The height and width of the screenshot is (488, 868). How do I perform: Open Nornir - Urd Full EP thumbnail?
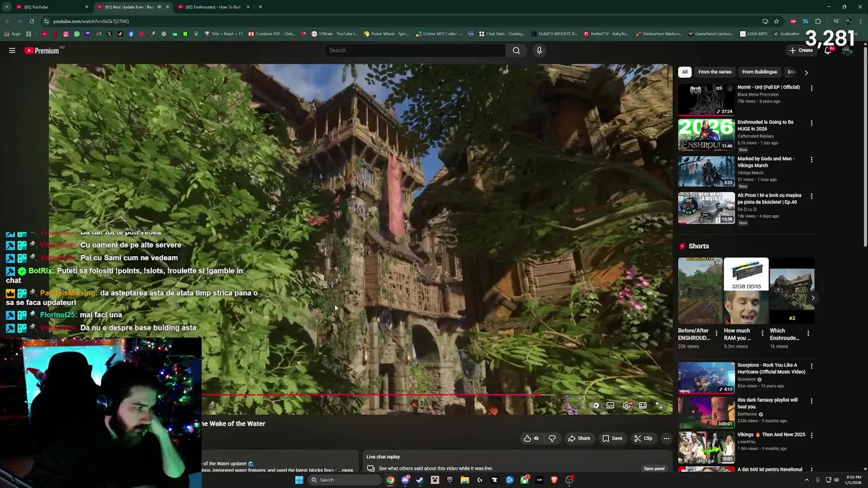(x=706, y=100)
